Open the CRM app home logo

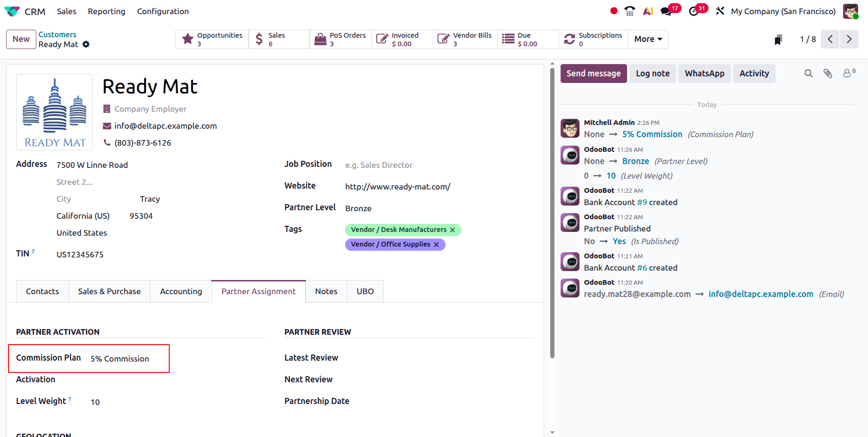click(12, 11)
